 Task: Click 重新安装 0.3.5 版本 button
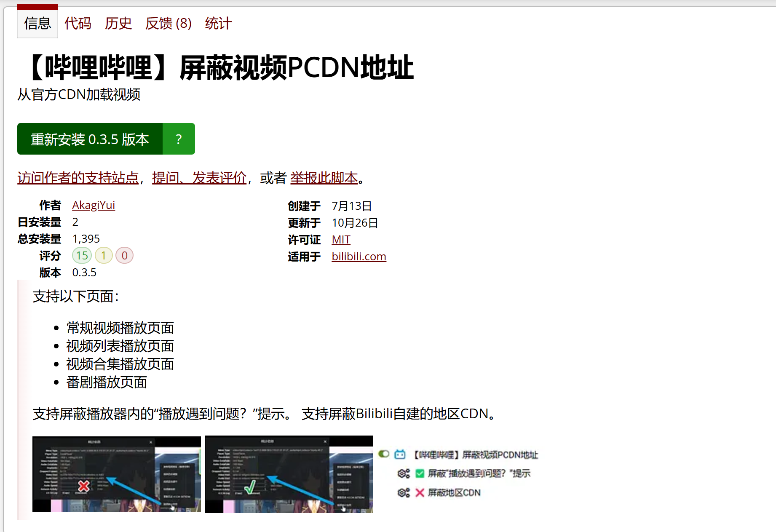[x=90, y=139]
